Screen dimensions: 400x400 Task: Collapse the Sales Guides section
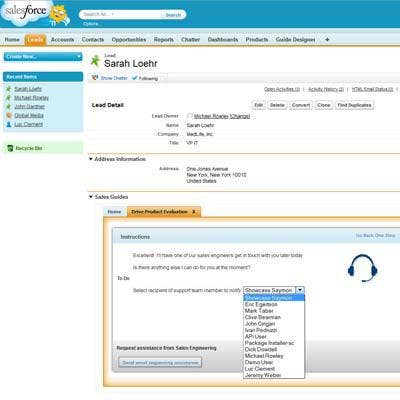point(91,197)
